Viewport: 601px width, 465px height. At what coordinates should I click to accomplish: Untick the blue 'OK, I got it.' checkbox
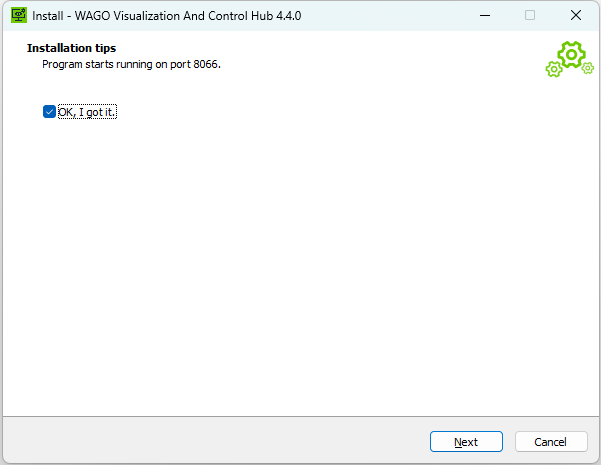tap(49, 112)
